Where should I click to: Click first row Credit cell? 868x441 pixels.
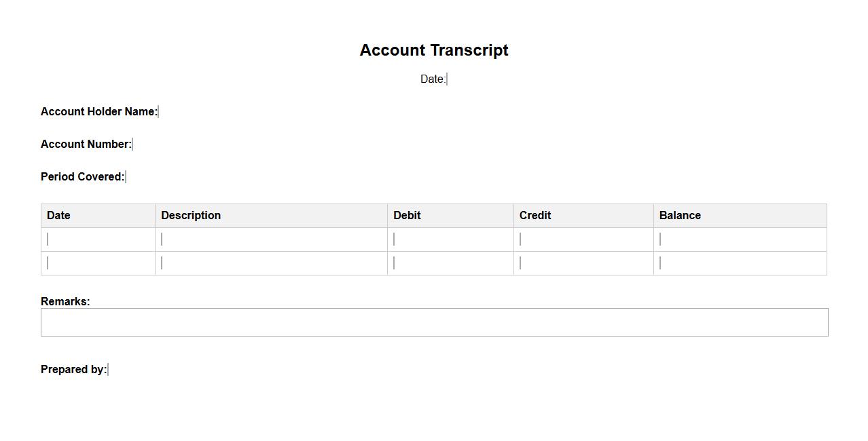(583, 239)
